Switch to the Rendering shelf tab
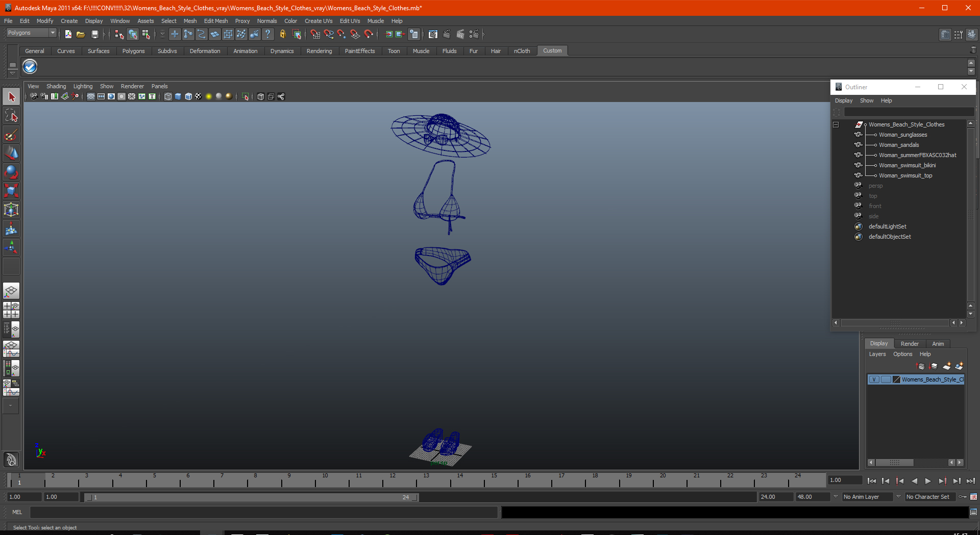 click(319, 51)
